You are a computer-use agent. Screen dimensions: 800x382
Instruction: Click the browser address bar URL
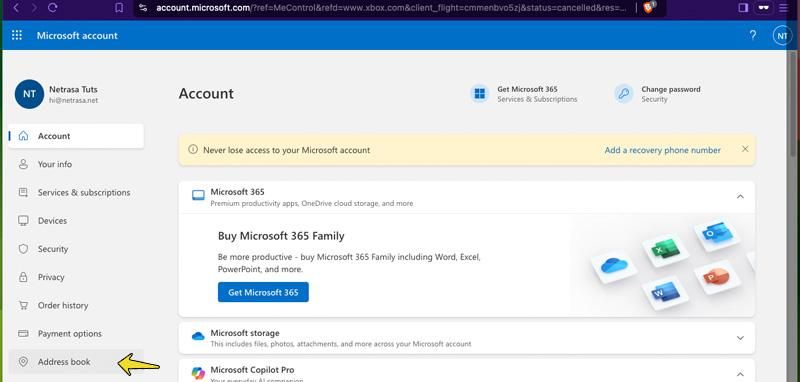pyautogui.click(x=391, y=8)
